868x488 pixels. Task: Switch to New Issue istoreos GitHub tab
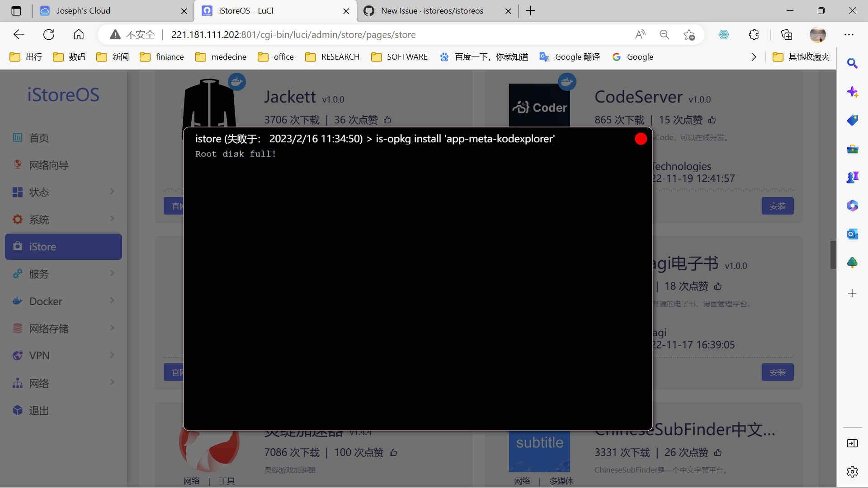[x=432, y=11]
